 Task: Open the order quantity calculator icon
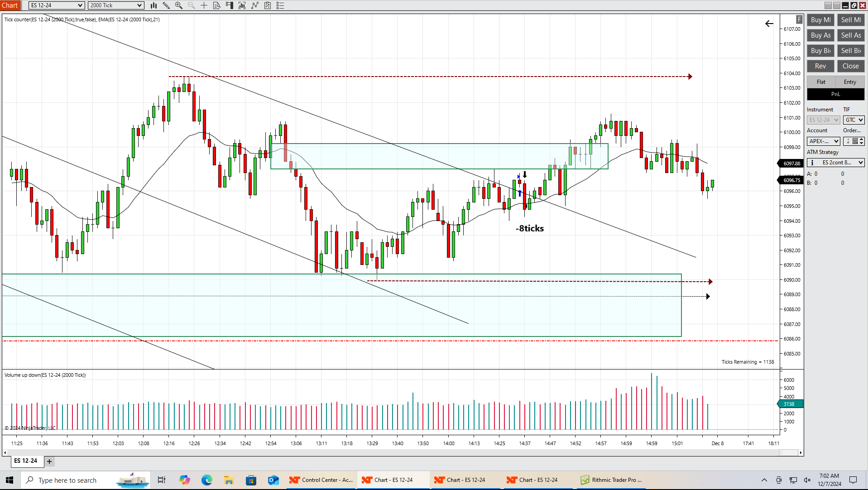click(x=855, y=141)
